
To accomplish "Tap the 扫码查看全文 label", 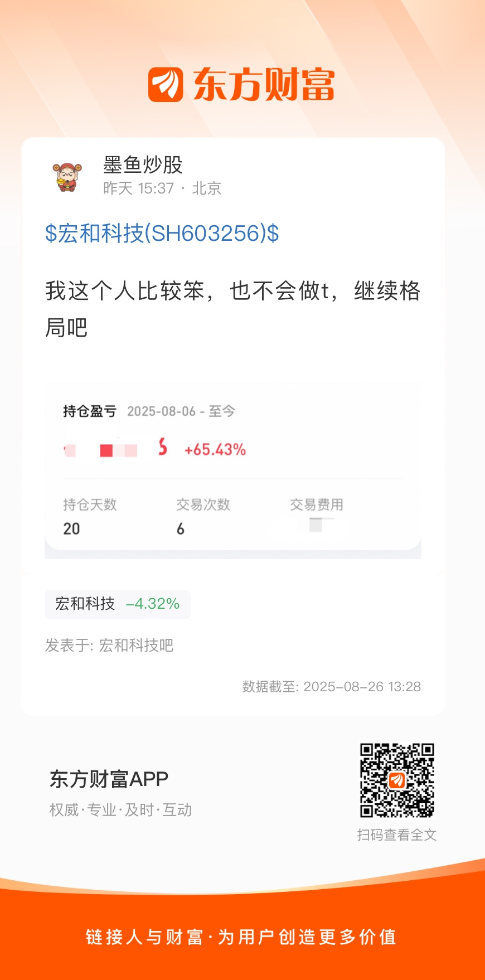I will 397,835.
